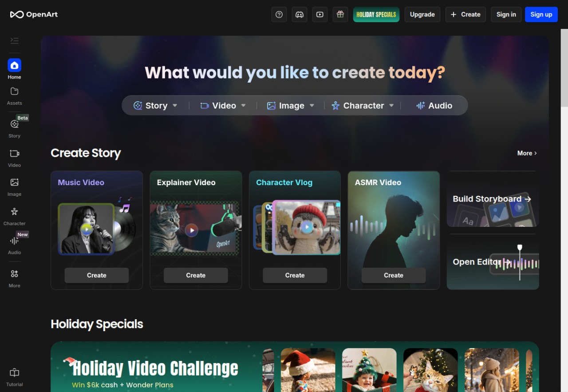Click Create under Music Video
Image resolution: width=568 pixels, height=392 pixels.
point(97,275)
